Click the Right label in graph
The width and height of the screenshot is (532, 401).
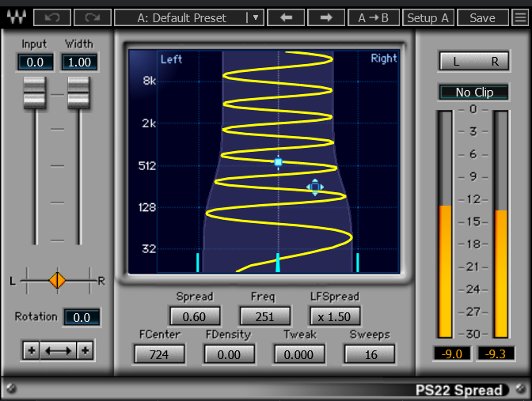tap(384, 59)
